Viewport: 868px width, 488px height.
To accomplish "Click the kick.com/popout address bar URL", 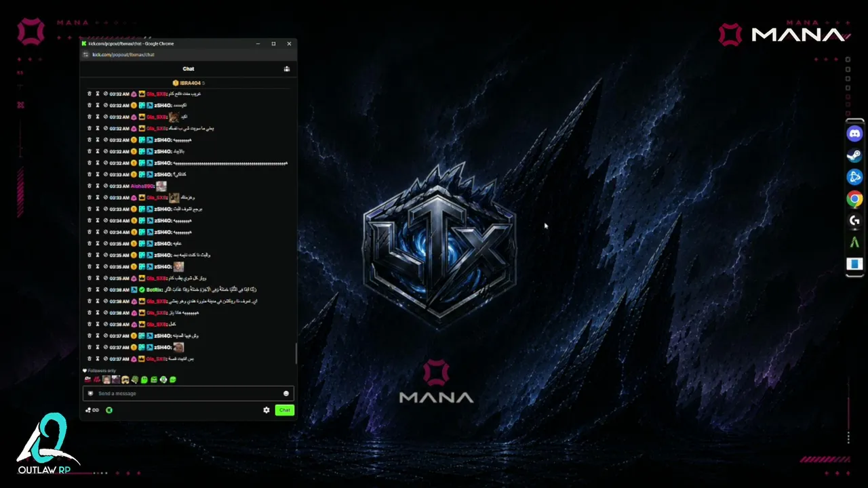I will coord(123,54).
